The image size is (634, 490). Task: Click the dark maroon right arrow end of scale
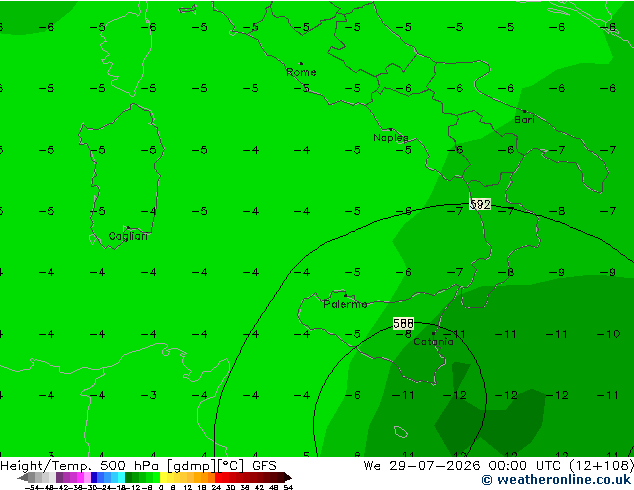click(287, 477)
